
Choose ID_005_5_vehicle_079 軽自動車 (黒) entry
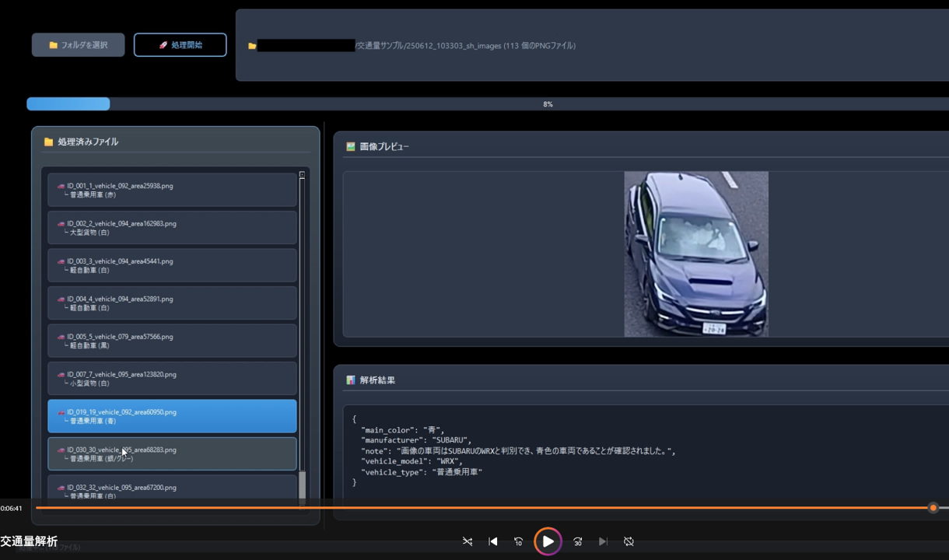pyautogui.click(x=172, y=341)
